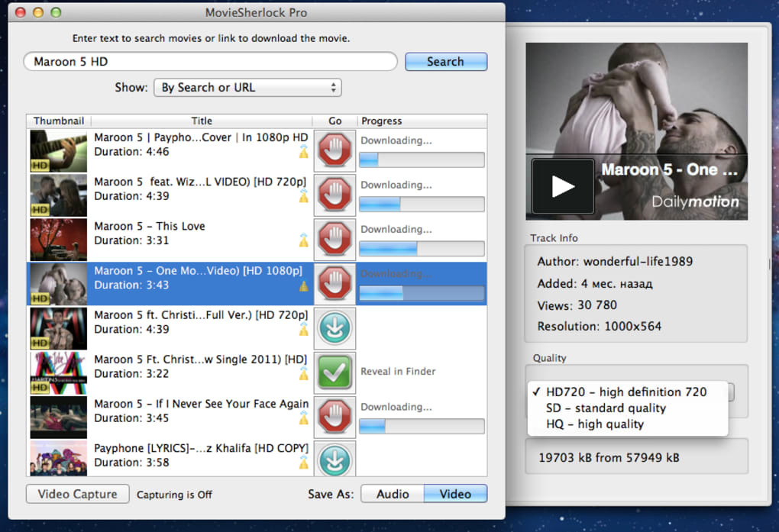This screenshot has width=779, height=532.
Task: Click Reveal in Finder link
Action: (x=398, y=372)
